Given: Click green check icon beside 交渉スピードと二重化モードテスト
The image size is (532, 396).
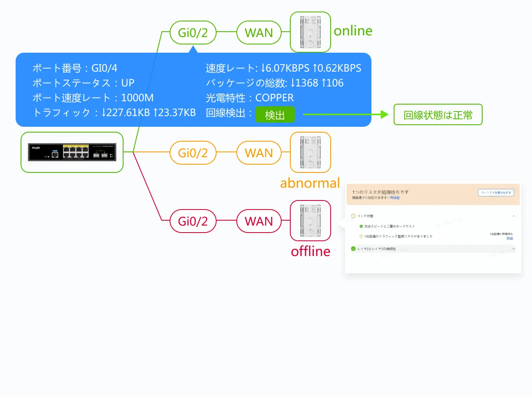Looking at the screenshot, I should click(x=361, y=226).
